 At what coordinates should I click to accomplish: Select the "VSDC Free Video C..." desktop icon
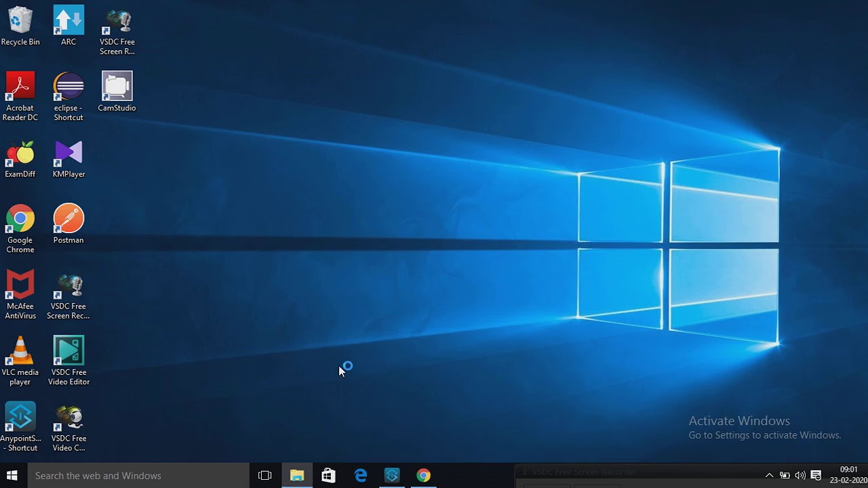(x=68, y=427)
